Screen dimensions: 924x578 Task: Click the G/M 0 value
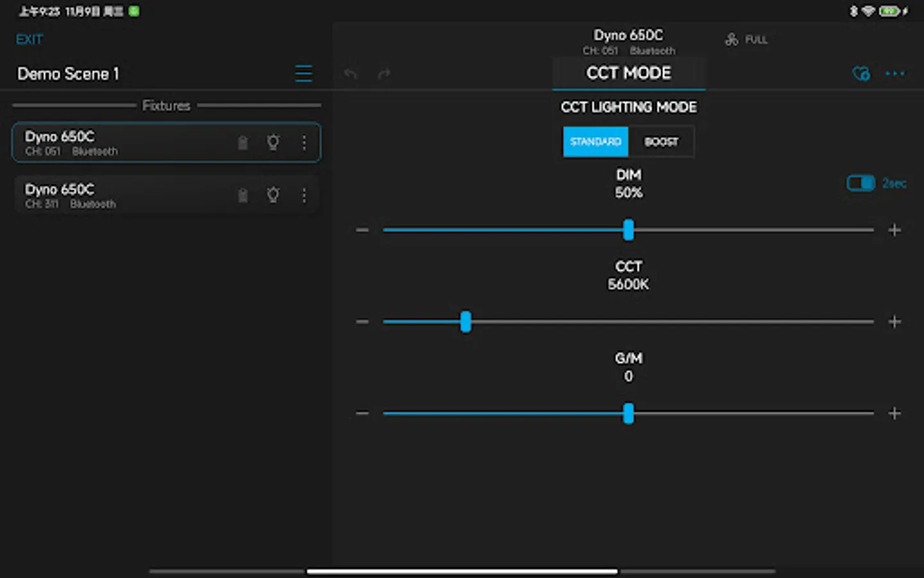pyautogui.click(x=628, y=376)
